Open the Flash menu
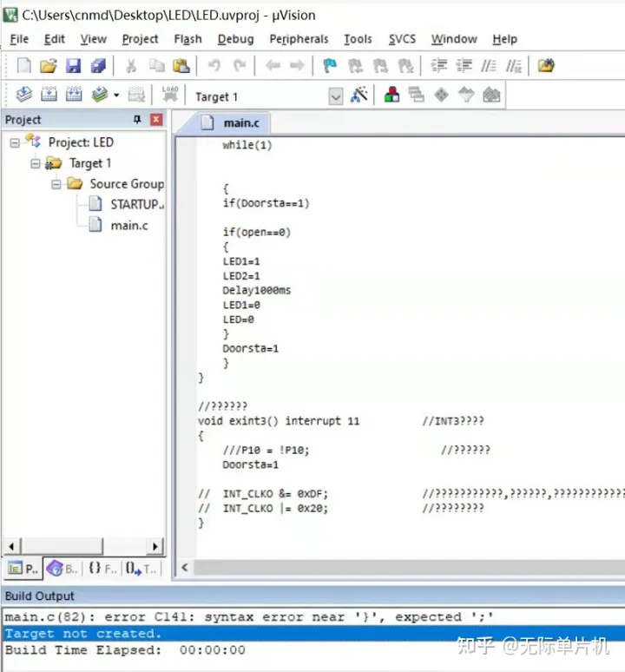Viewport: 625px width, 672px height. tap(187, 39)
